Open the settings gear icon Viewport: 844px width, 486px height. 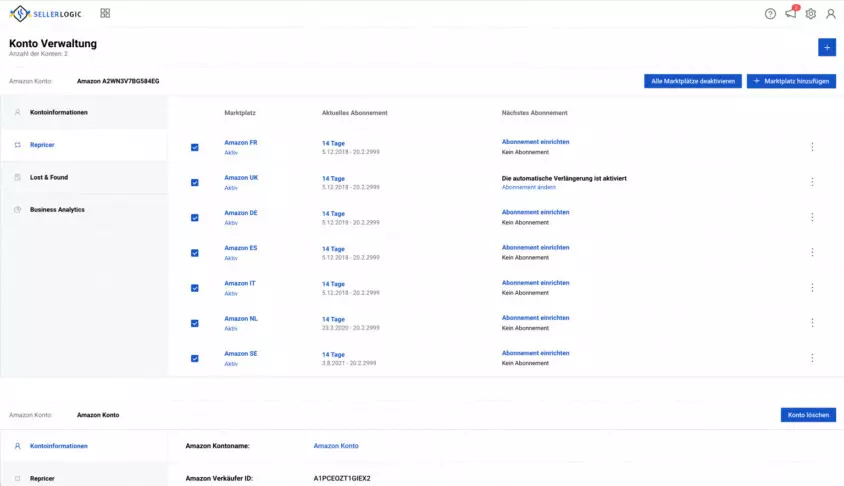(811, 14)
